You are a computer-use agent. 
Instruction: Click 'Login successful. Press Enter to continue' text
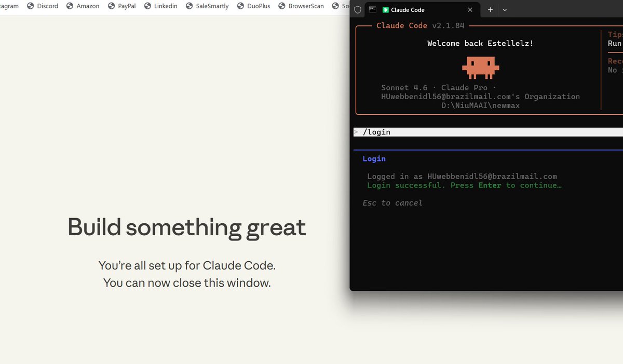(x=464, y=185)
